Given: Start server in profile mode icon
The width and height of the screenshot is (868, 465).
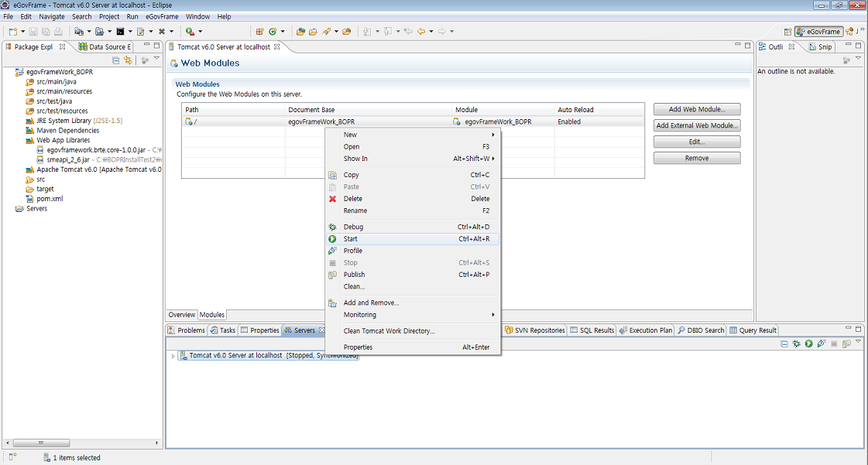Looking at the screenshot, I should pos(821,344).
